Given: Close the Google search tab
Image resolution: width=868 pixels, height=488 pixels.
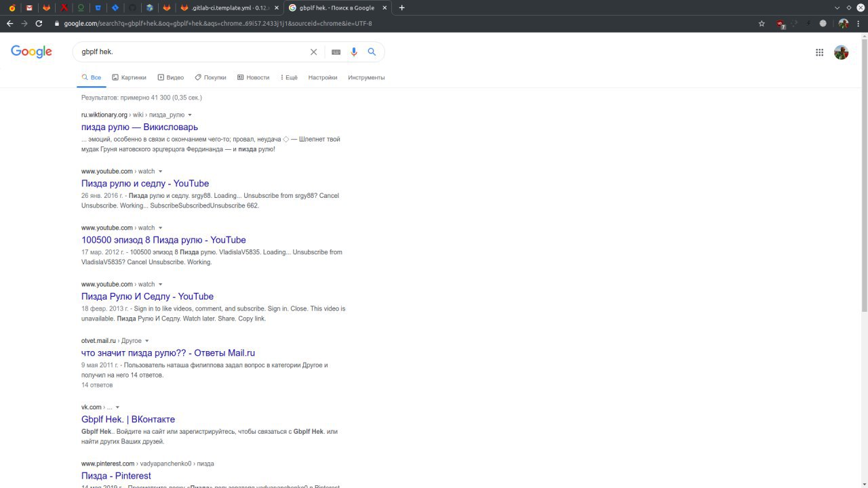Looking at the screenshot, I should pyautogui.click(x=384, y=7).
